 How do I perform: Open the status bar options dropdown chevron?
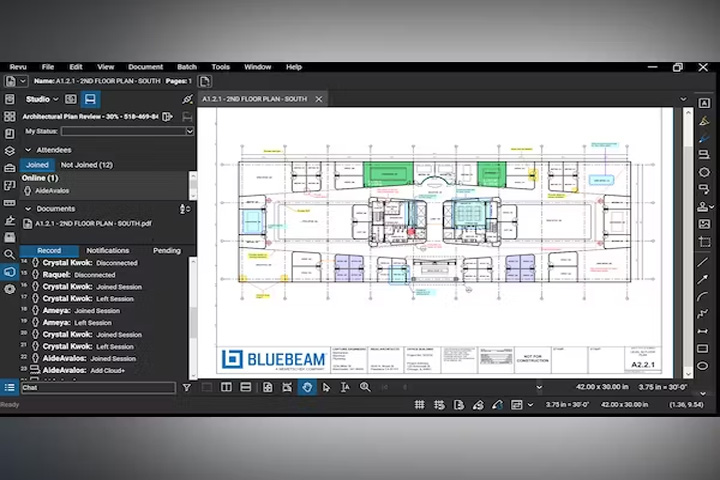coord(530,405)
